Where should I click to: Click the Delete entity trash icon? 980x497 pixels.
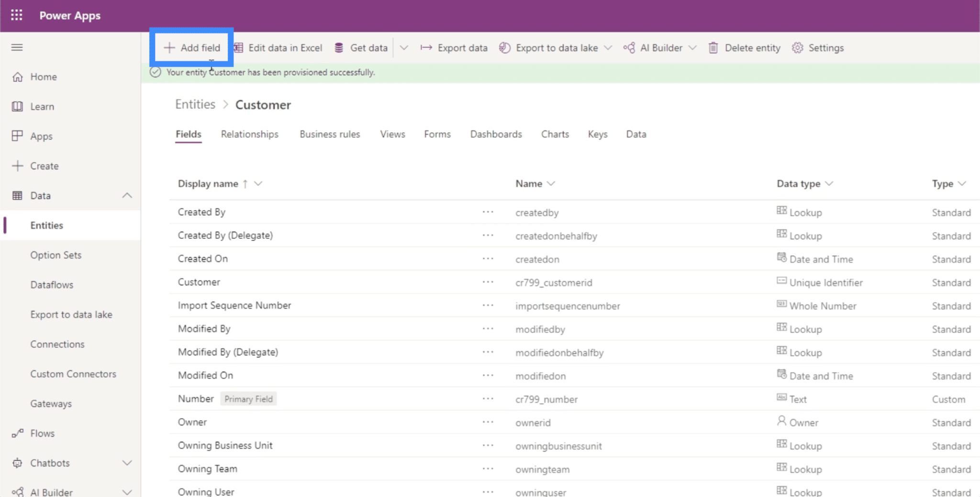tap(713, 48)
